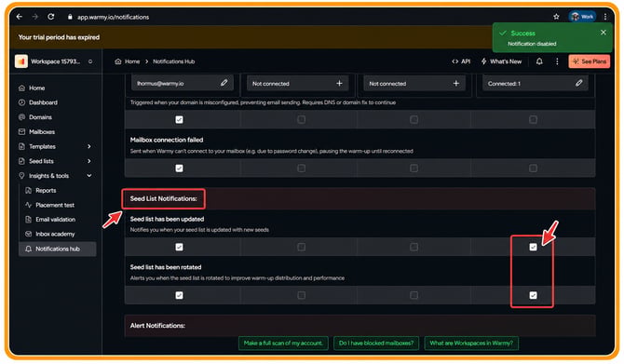Click the Placement test pulse icon
Viewport: 624px width, 364px height.
[x=28, y=205]
